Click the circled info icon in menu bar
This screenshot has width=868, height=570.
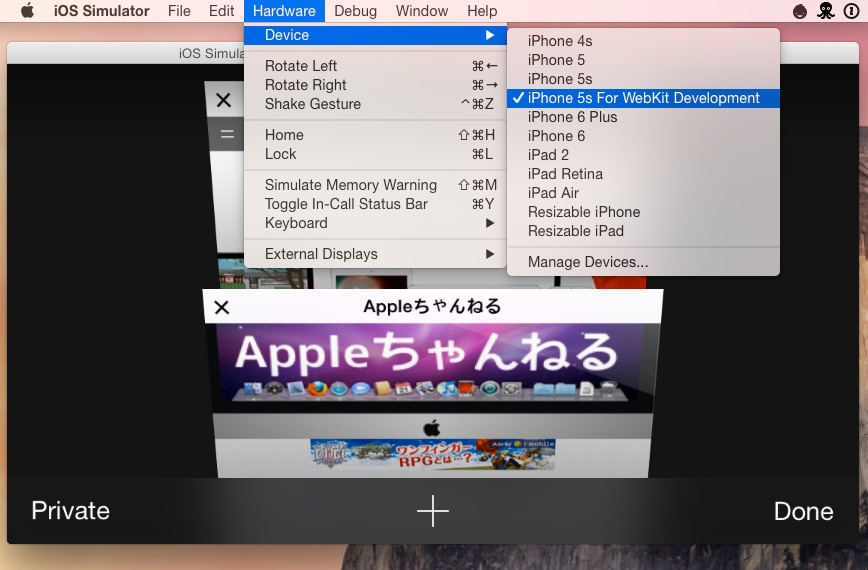(851, 11)
